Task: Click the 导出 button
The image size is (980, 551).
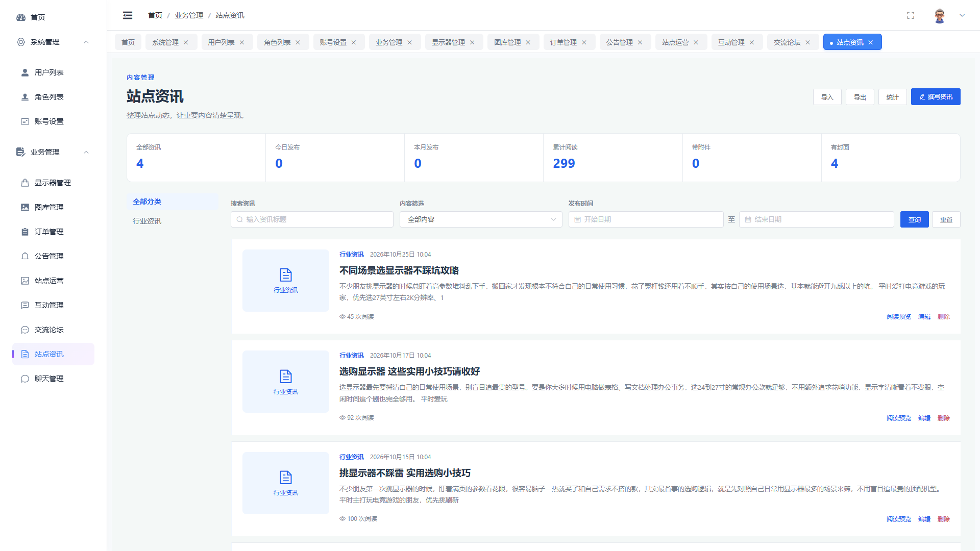Action: point(860,97)
